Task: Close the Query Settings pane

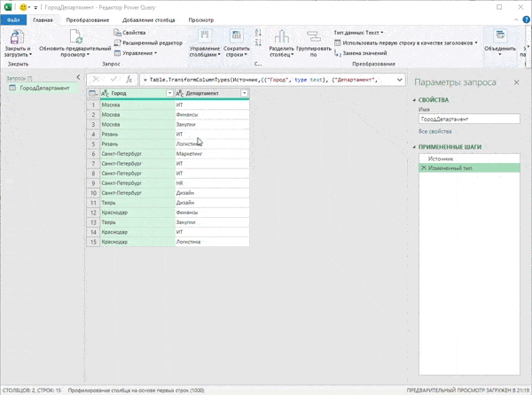Action: click(516, 82)
